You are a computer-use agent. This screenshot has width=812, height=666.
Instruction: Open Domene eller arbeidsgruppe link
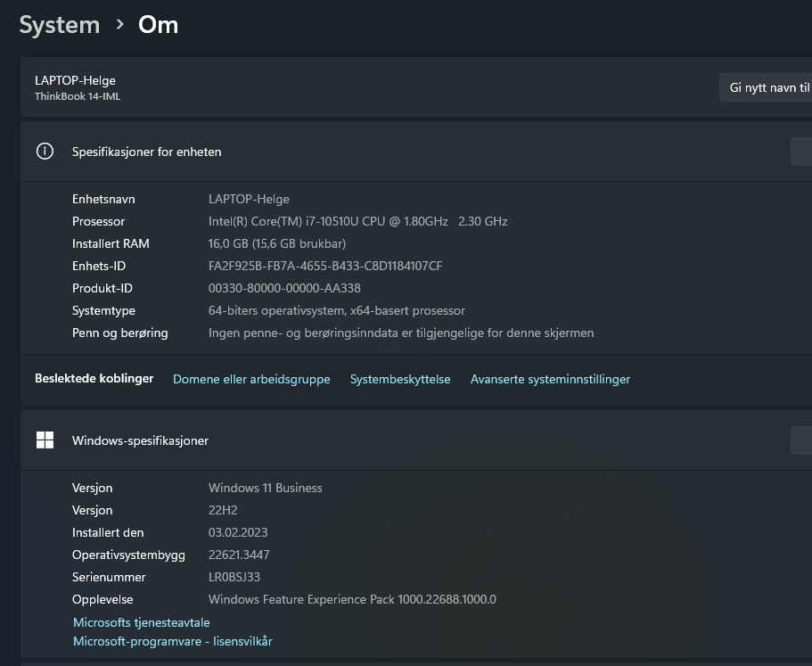coord(251,379)
